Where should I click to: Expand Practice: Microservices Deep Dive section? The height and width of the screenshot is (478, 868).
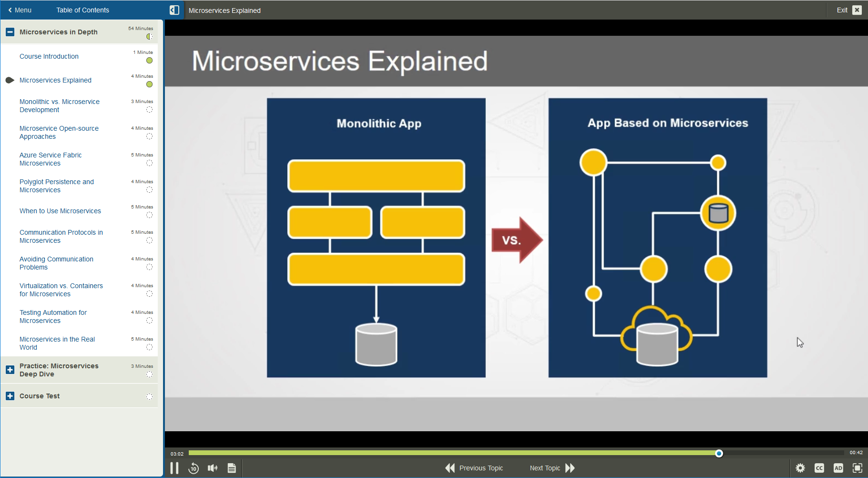pos(10,370)
